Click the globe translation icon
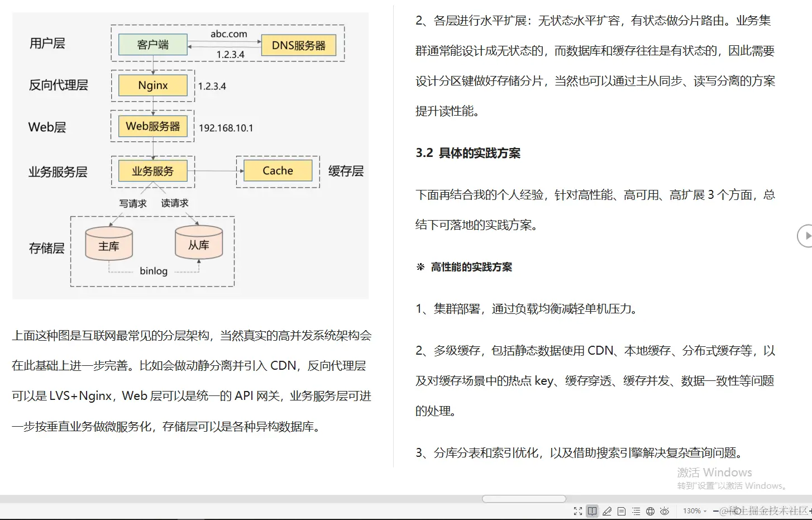This screenshot has width=812, height=520. [x=650, y=511]
